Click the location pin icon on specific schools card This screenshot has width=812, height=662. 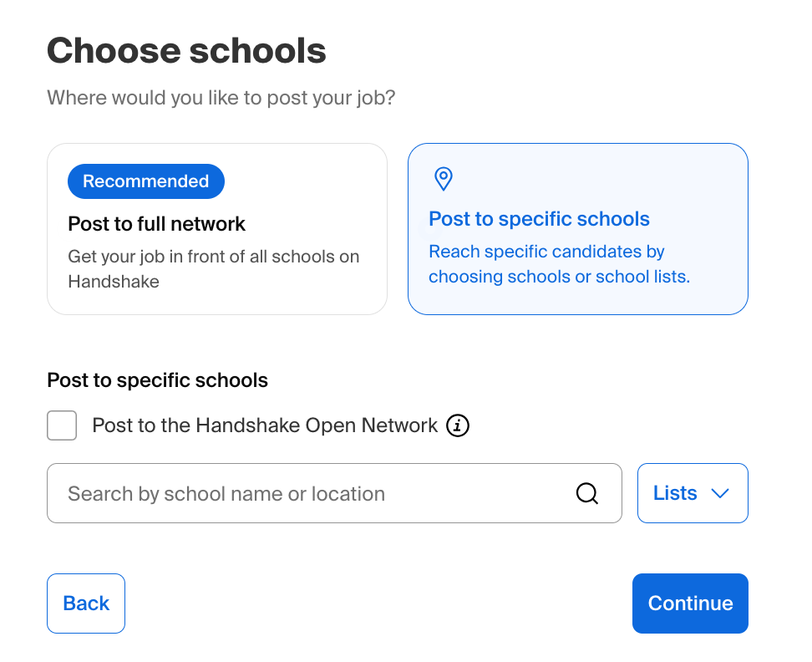coord(443,179)
